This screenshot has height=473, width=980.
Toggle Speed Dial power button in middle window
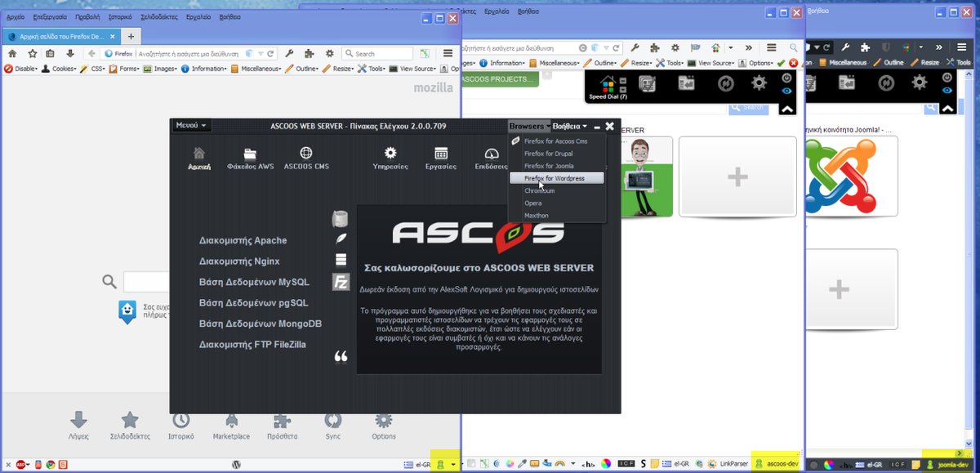pyautogui.click(x=787, y=78)
